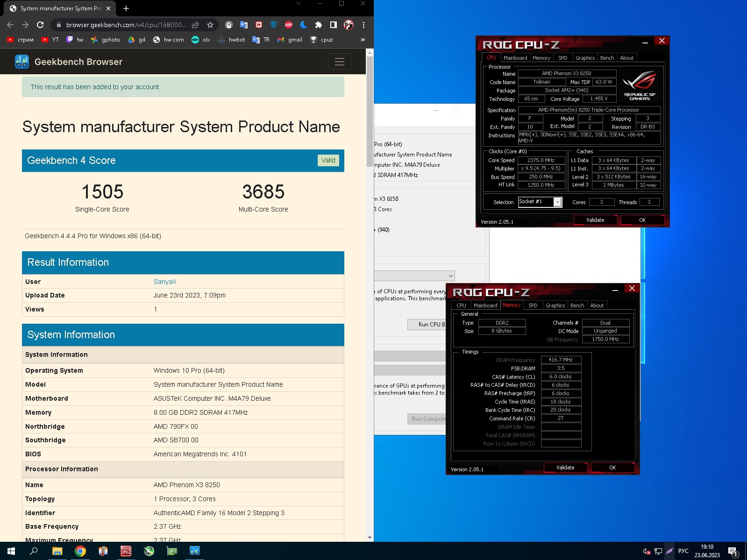This screenshot has height=560, width=747.
Task: Show more bookmarks with the chevron
Action: point(363,40)
